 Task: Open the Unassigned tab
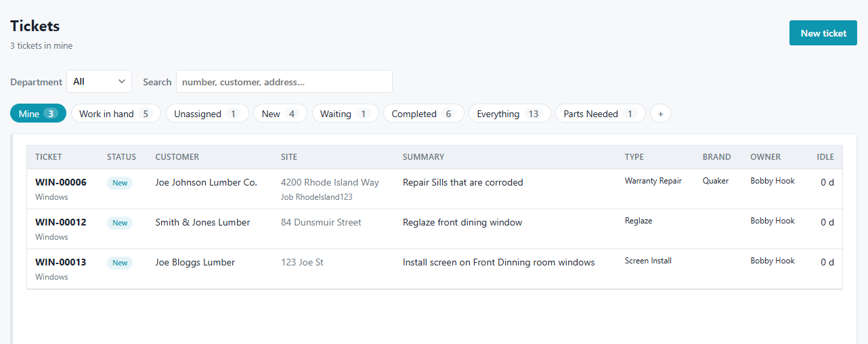[207, 114]
